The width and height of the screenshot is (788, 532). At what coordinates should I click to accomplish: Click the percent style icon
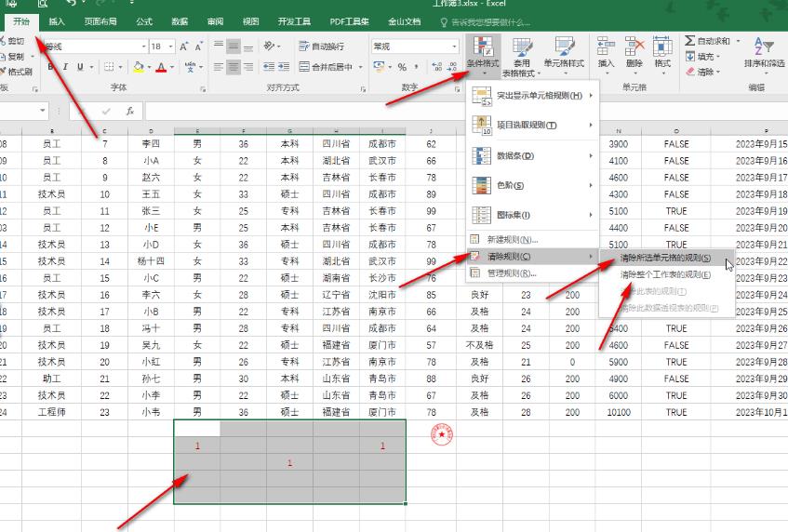(x=402, y=67)
